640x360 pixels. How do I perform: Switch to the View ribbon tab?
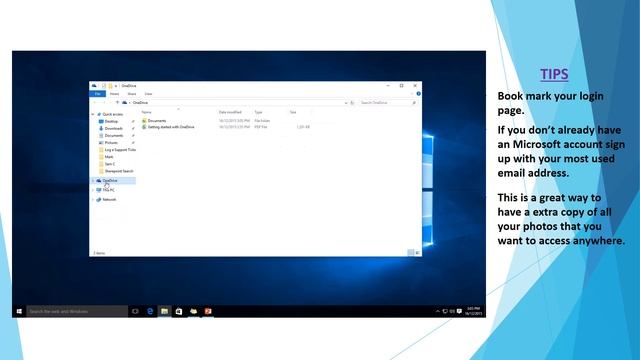click(148, 94)
